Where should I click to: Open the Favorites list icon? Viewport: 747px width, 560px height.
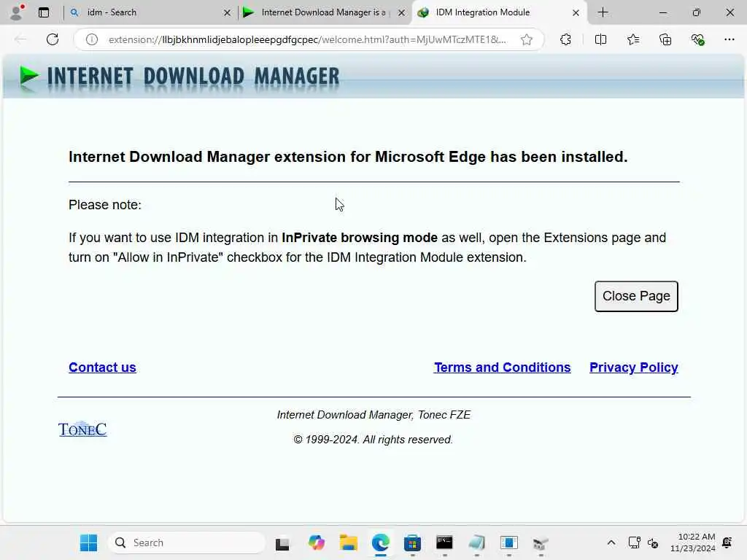633,39
